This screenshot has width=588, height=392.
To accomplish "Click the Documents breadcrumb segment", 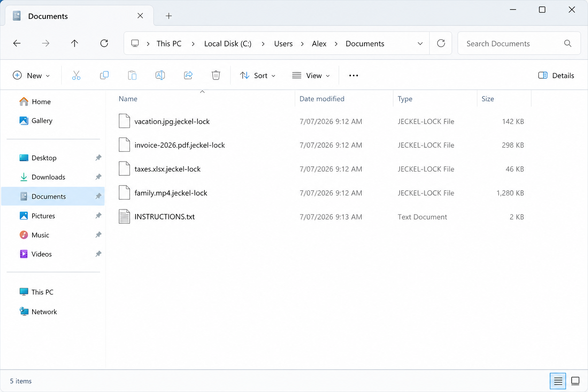I will [365, 44].
